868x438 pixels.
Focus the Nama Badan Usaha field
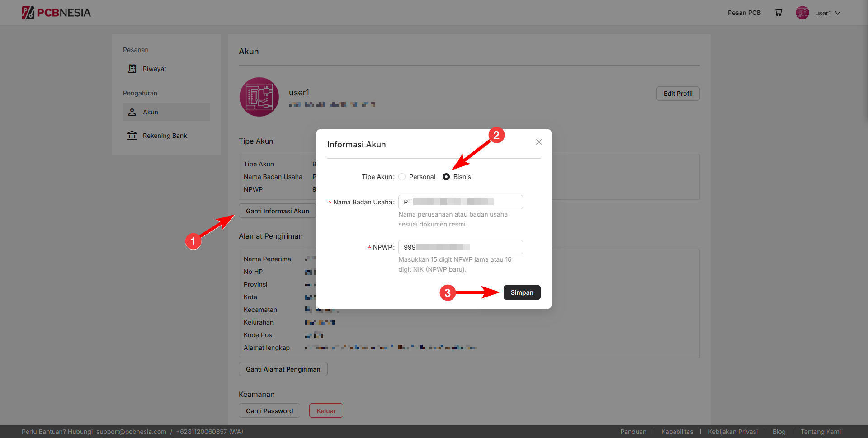click(x=460, y=202)
